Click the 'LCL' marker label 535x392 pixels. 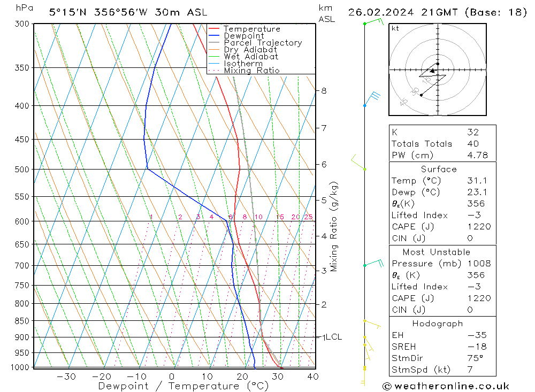334,337
